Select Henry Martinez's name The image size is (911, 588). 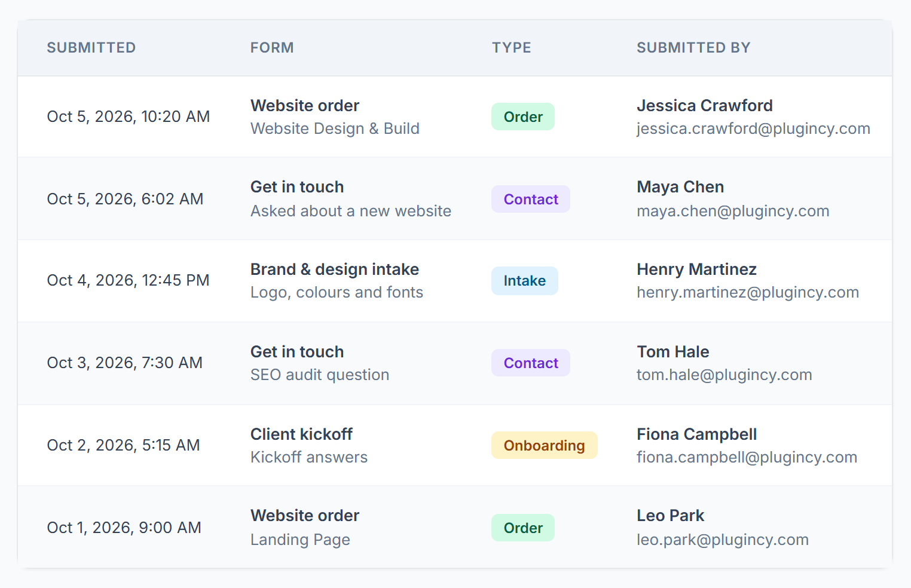696,269
